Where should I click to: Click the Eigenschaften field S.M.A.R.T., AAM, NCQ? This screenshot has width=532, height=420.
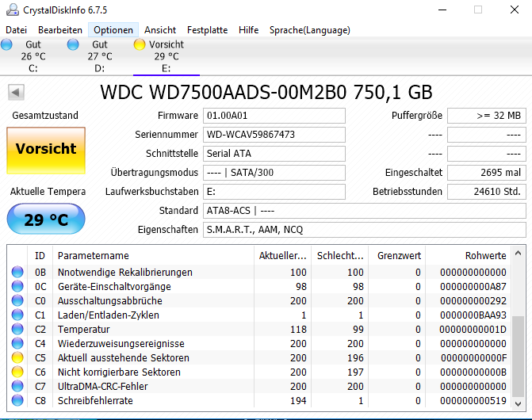click(365, 230)
